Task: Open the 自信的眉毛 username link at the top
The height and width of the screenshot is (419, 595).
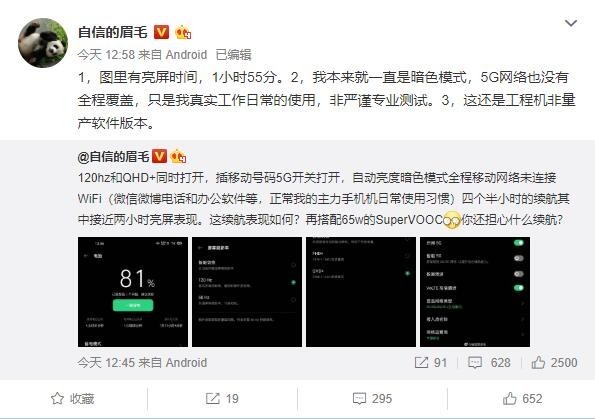Action: click(112, 32)
